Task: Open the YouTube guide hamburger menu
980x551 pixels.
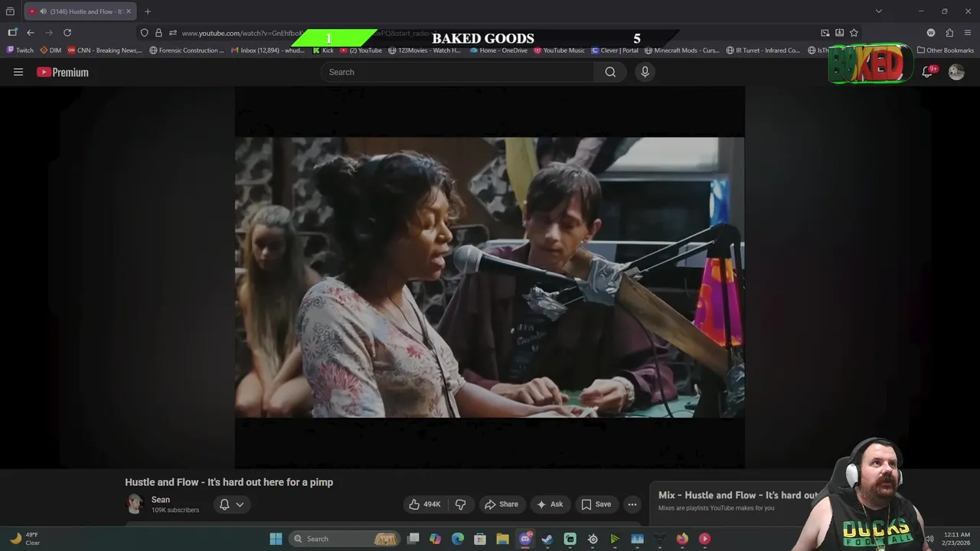Action: [x=18, y=72]
